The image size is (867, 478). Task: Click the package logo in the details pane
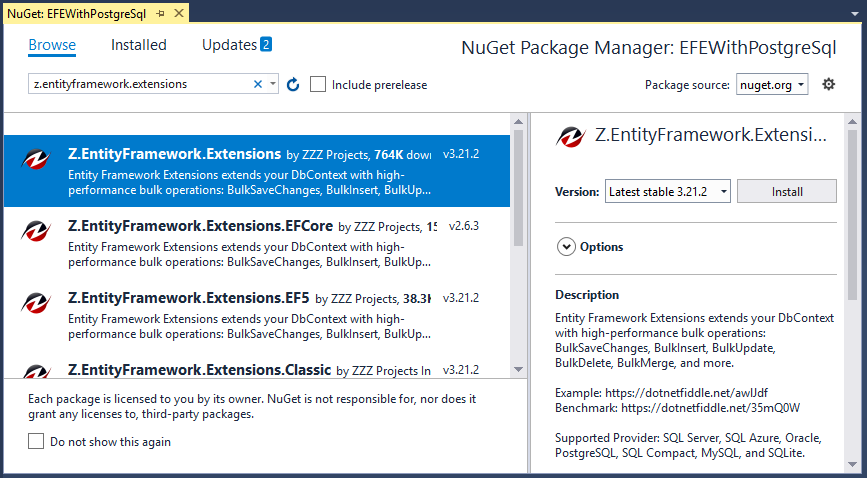click(x=571, y=136)
